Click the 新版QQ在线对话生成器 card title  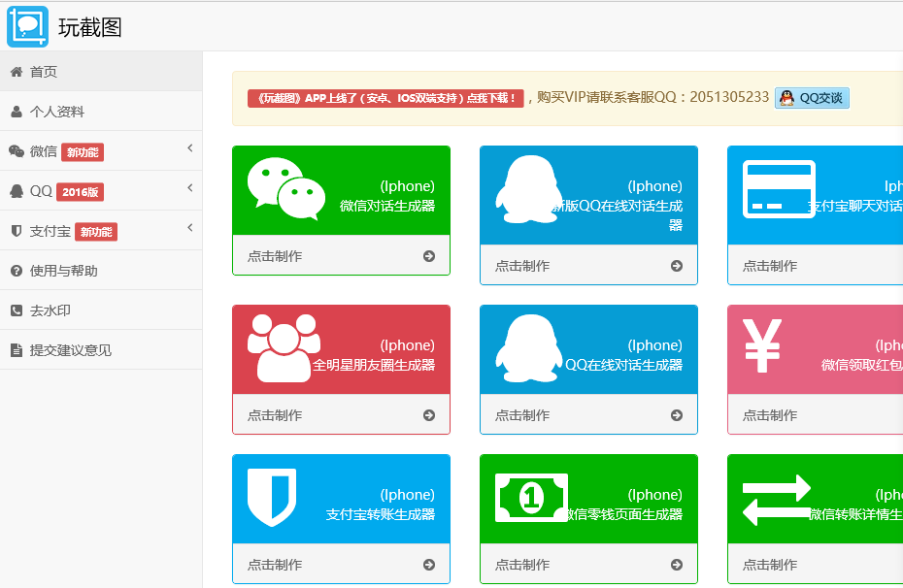[x=617, y=214]
